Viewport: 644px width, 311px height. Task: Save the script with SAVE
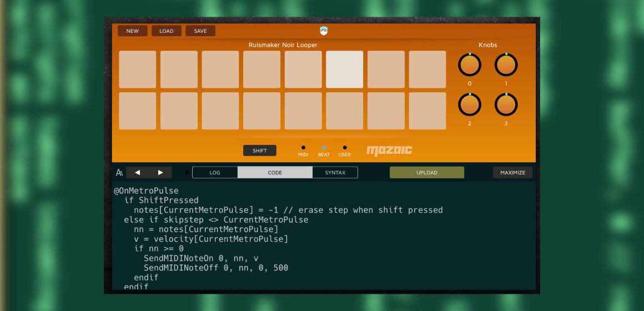(x=200, y=31)
